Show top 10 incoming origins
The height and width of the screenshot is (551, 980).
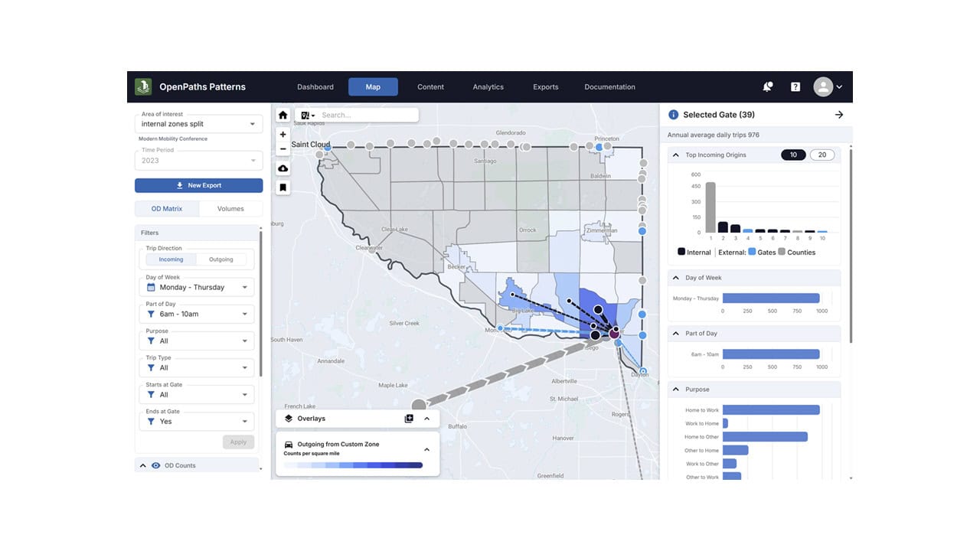(793, 155)
